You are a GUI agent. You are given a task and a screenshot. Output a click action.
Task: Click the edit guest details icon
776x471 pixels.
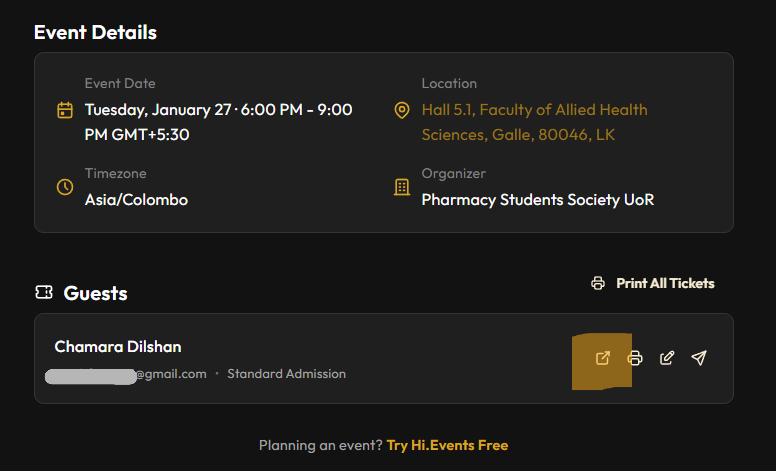pos(667,358)
